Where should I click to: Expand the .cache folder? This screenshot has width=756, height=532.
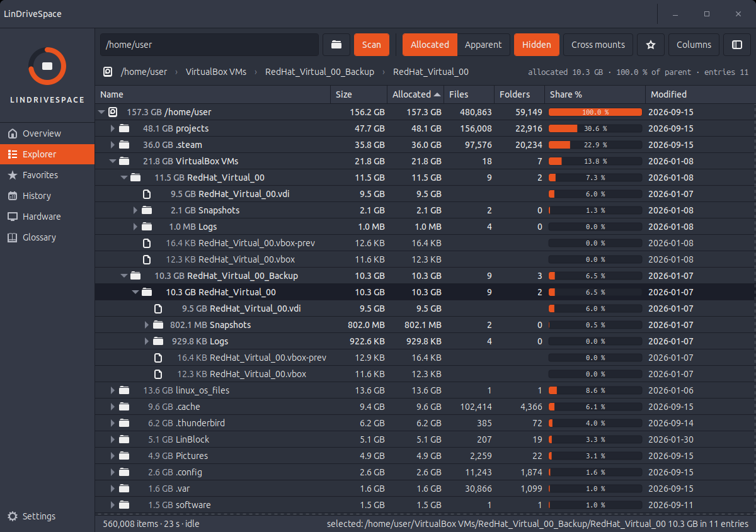point(113,407)
